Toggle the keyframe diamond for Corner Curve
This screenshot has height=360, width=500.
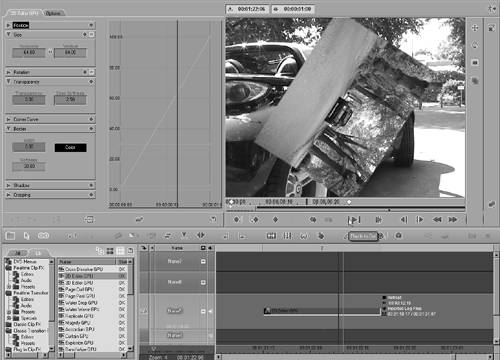tap(91, 119)
